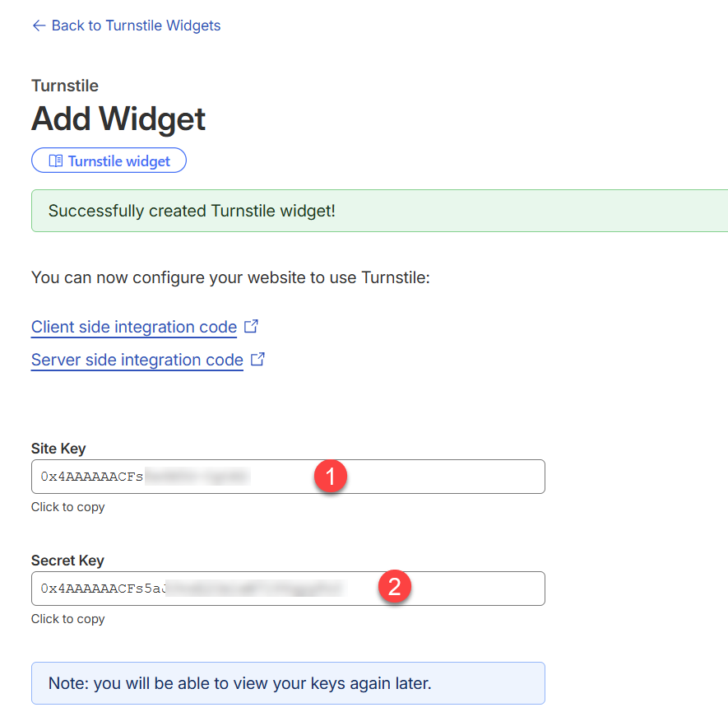
Task: Click the Click to copy text below Site Key
Action: tap(67, 506)
